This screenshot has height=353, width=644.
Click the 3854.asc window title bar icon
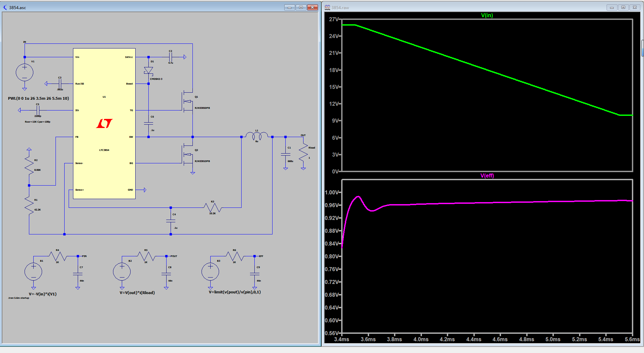click(x=5, y=7)
